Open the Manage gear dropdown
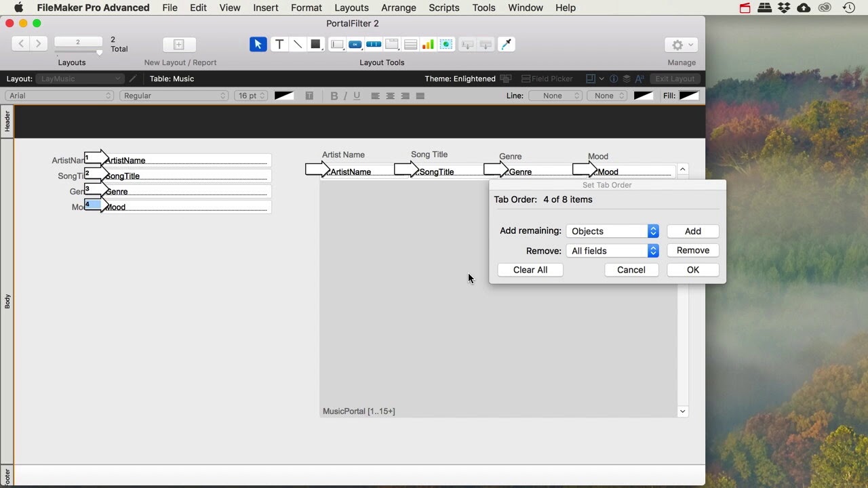Viewport: 868px width, 488px height. coord(682,45)
